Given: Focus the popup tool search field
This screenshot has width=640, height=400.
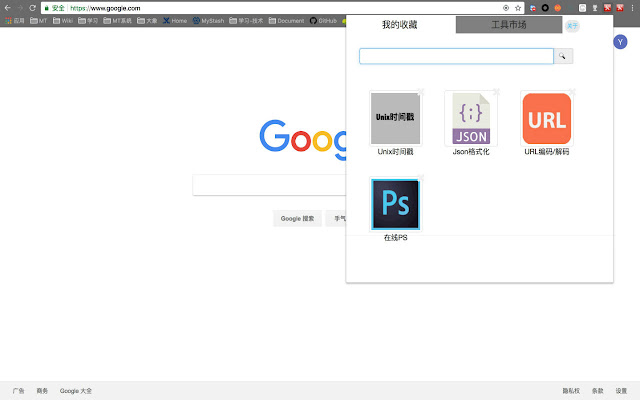Looking at the screenshot, I should pos(456,56).
